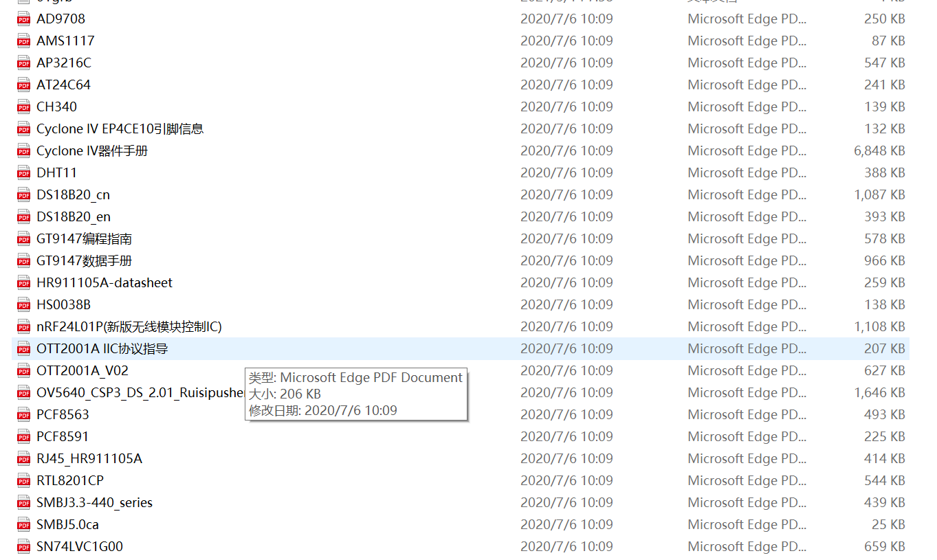Click the SN74LVC1G00 PDF icon
Screen dimensions: 937x560
24,547
